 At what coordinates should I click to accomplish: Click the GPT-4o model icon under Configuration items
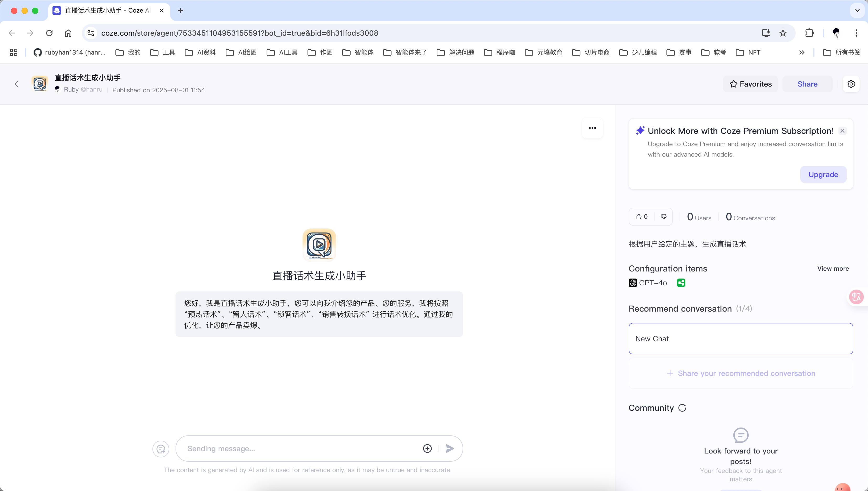click(x=633, y=282)
